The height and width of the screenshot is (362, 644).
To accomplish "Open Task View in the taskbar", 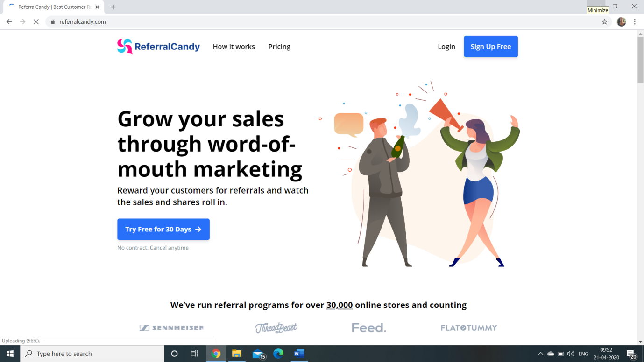I will click(195, 354).
